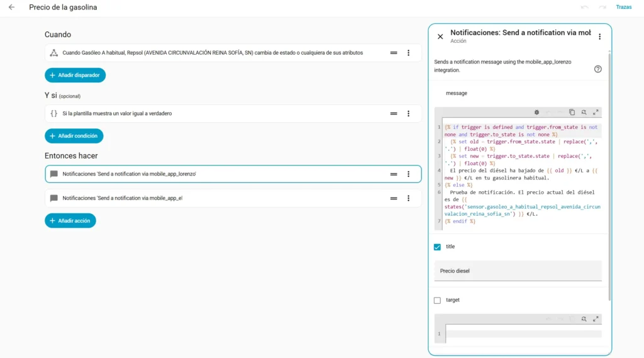Click the Precio de la gasolina title

(64, 8)
